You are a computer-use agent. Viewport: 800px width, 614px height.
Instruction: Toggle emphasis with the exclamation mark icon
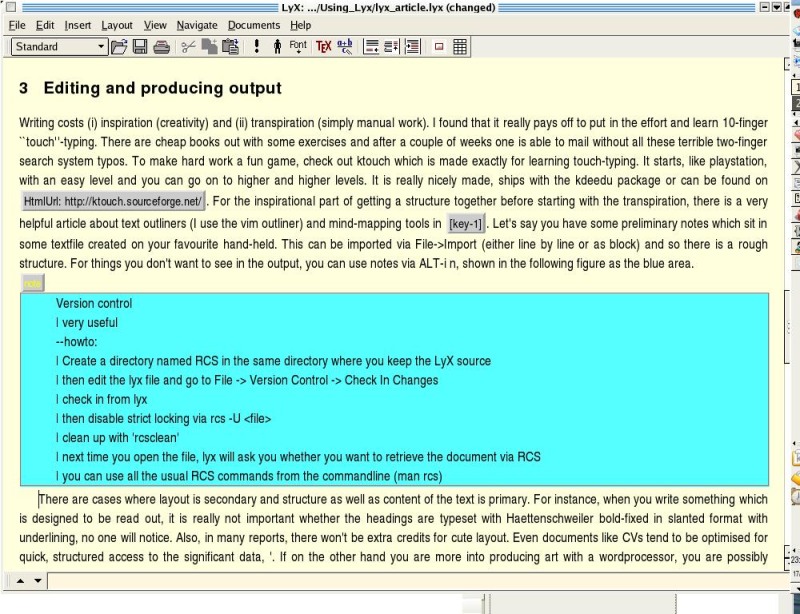(256, 46)
